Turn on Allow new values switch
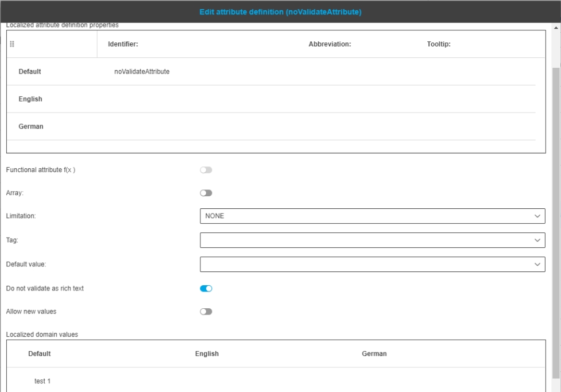This screenshot has width=561, height=392. coord(206,311)
